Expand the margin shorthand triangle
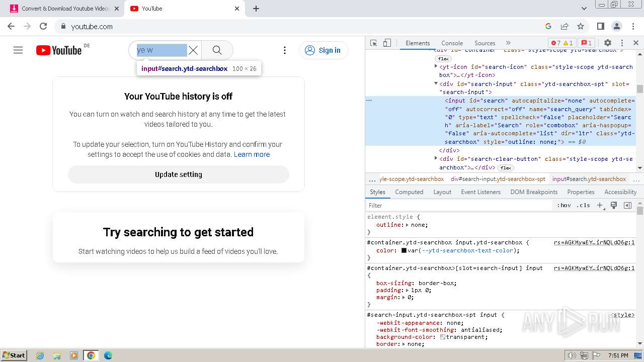644x362 pixels. click(404, 297)
